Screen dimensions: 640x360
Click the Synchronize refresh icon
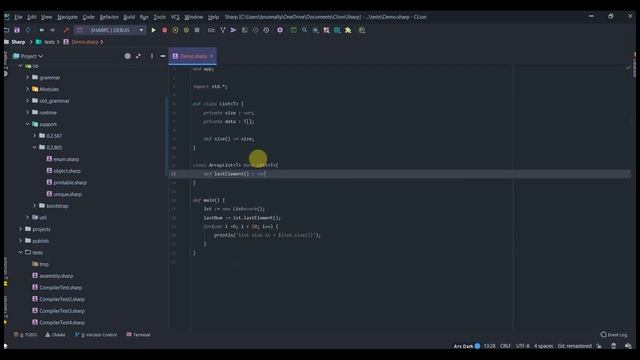click(28, 30)
